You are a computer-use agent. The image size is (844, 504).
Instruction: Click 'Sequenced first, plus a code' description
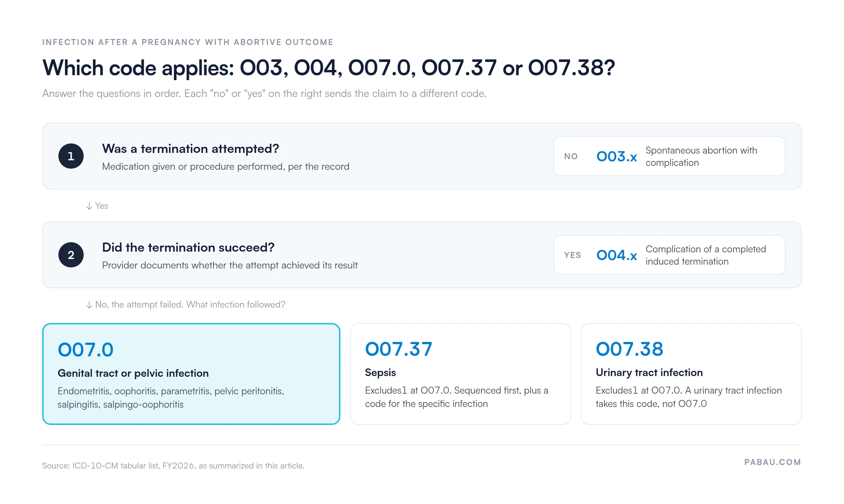click(x=456, y=397)
